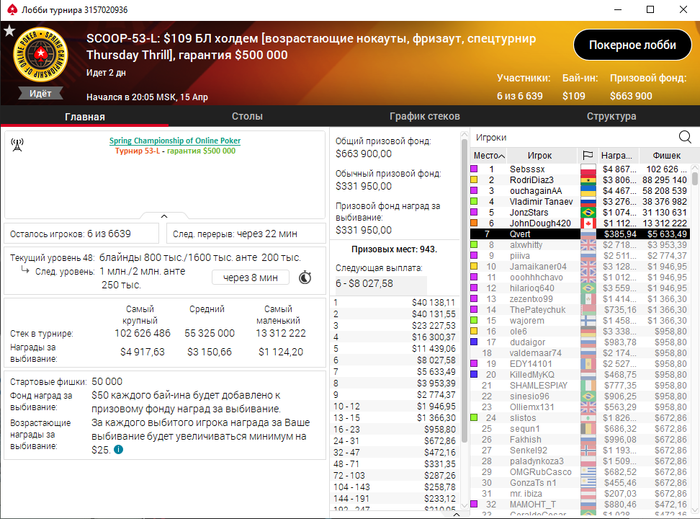Click first place payout $40 138,11
Screen dimensions: 700x519
click(395, 303)
